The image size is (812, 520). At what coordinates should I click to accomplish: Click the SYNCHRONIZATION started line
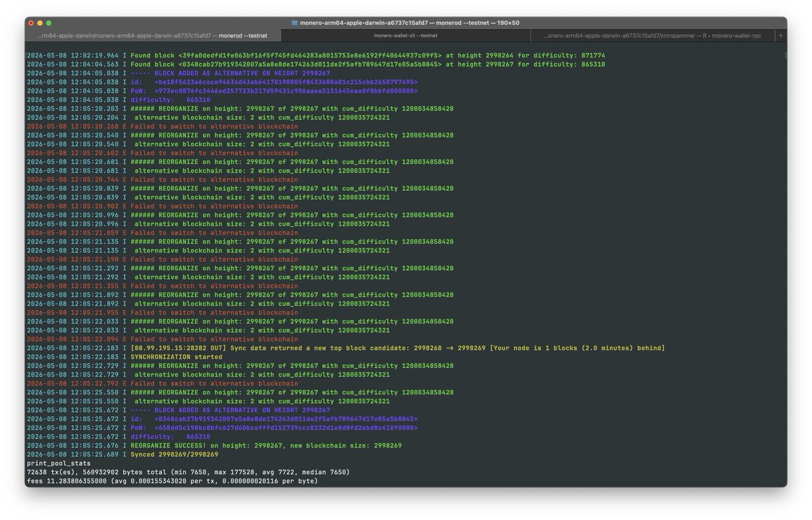(125, 357)
